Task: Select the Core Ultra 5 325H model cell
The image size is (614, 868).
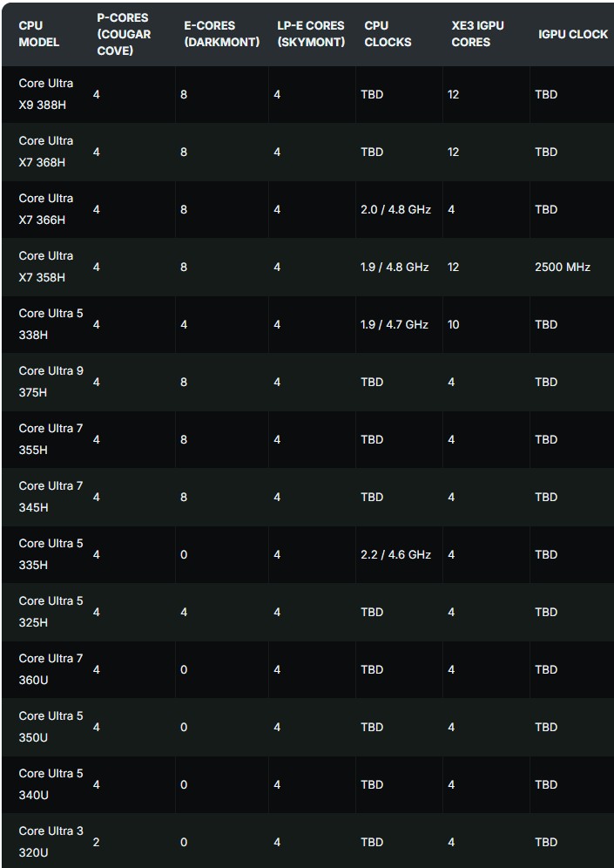Action: [51, 612]
